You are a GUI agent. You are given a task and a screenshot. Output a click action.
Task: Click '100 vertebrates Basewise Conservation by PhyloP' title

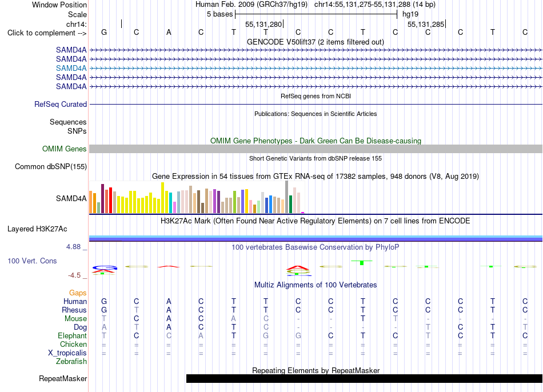coord(316,247)
